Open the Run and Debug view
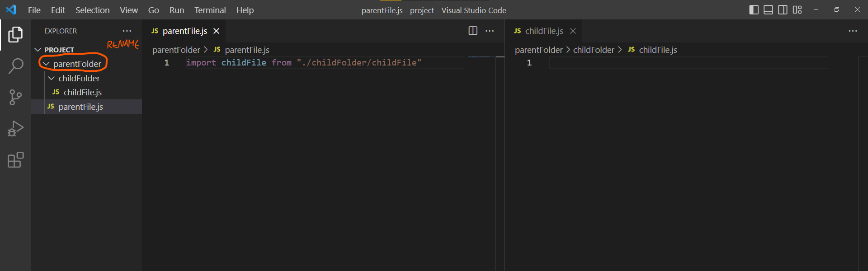 [15, 129]
